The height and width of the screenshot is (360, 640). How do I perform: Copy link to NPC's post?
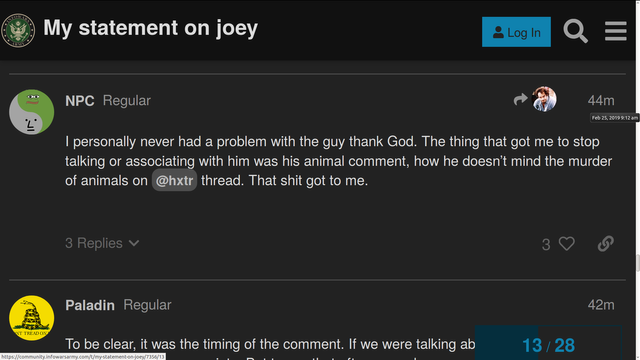point(606,244)
